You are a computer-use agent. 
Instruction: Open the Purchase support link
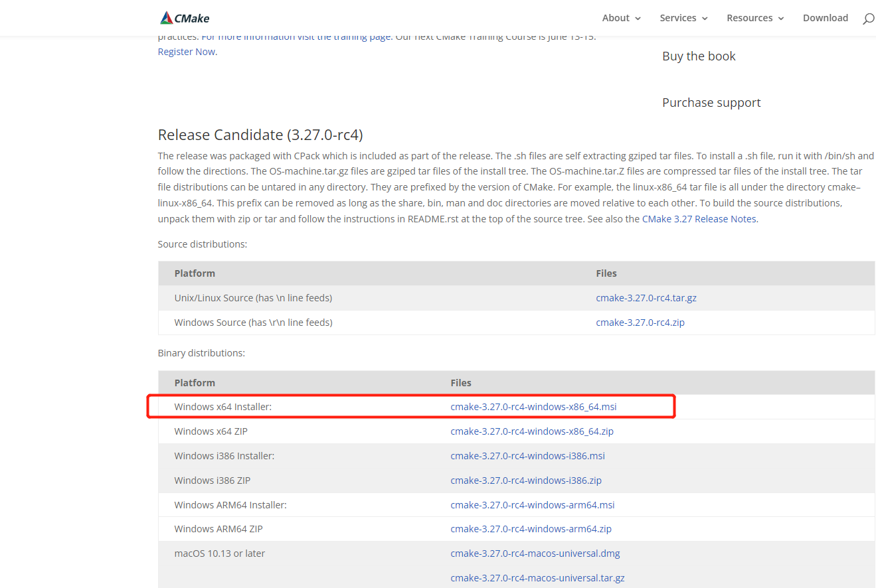[x=711, y=103]
